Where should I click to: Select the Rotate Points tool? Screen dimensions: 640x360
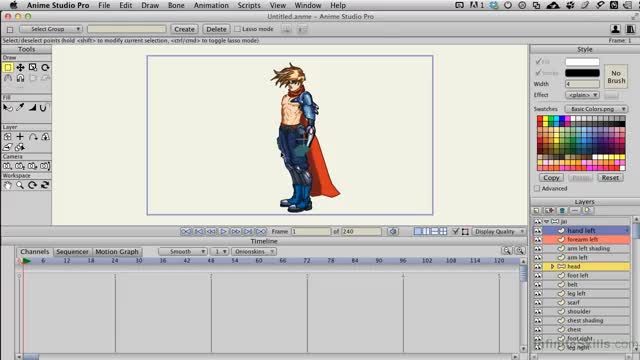coord(45,67)
